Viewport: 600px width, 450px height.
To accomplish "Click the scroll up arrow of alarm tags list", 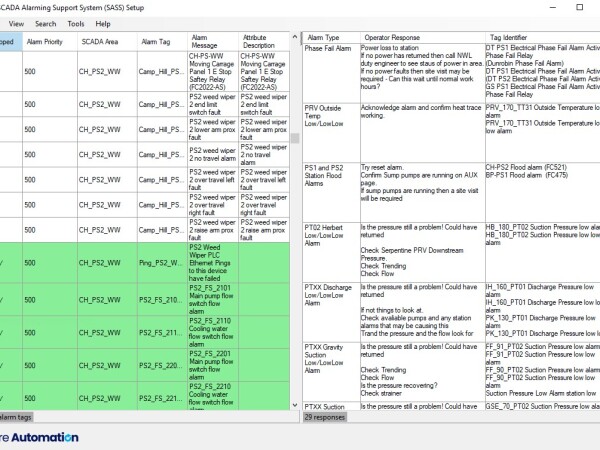I will click(295, 37).
